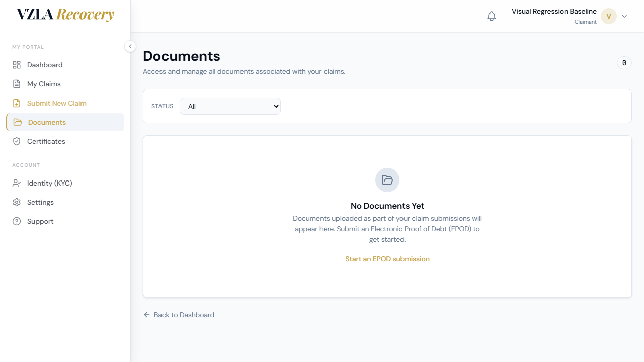Viewport: 644px width, 362px height.
Task: Click the Identity (KYC) person icon
Action: (17, 183)
